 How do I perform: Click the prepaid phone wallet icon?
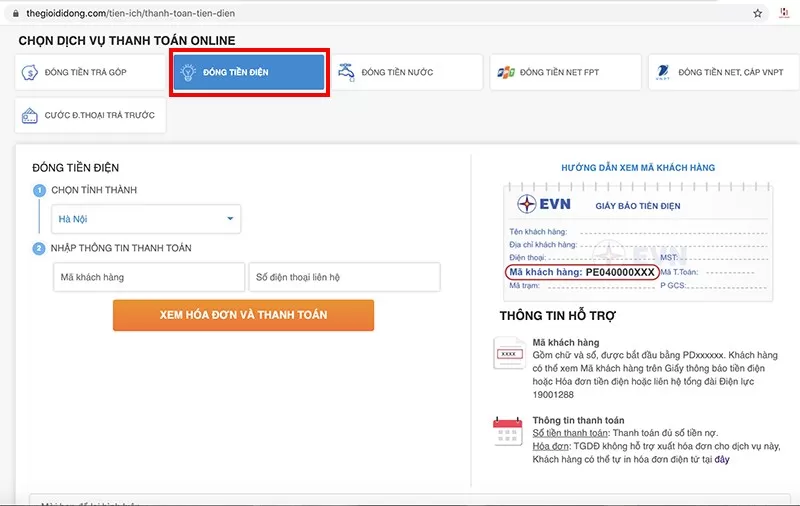pos(30,115)
